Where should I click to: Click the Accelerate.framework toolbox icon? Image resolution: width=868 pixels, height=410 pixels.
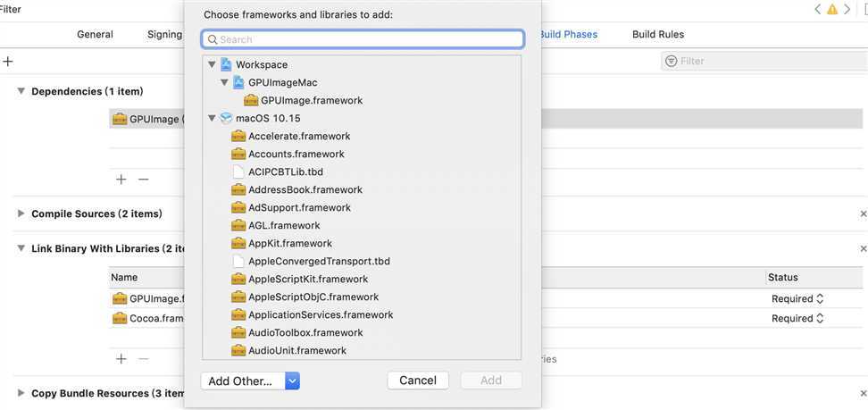[238, 136]
